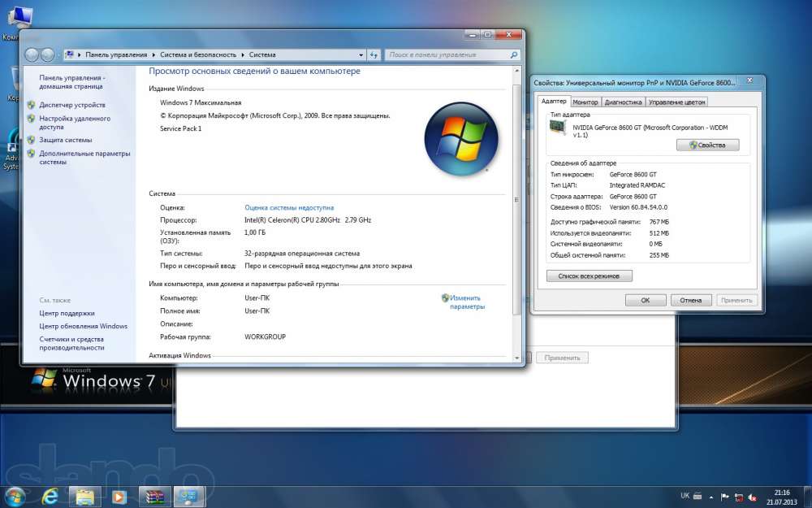Click the UK language indicator in the tray
Image resolution: width=812 pixels, height=508 pixels.
coord(685,496)
